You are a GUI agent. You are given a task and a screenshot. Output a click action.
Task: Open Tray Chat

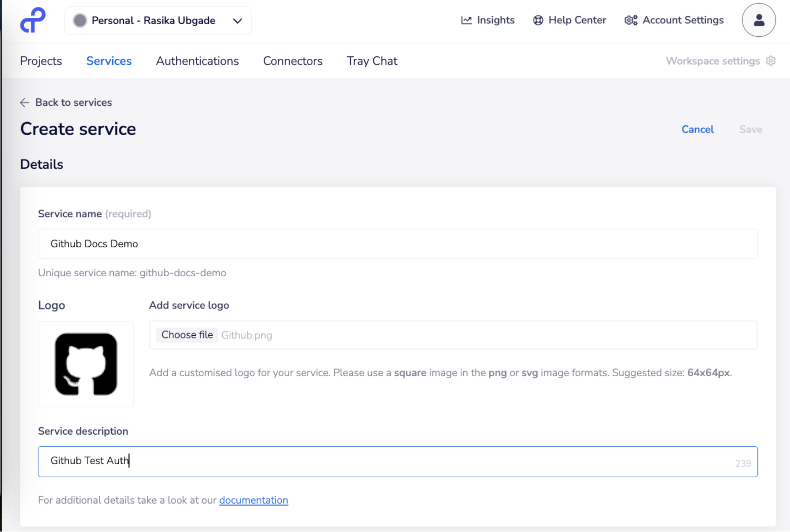point(372,61)
